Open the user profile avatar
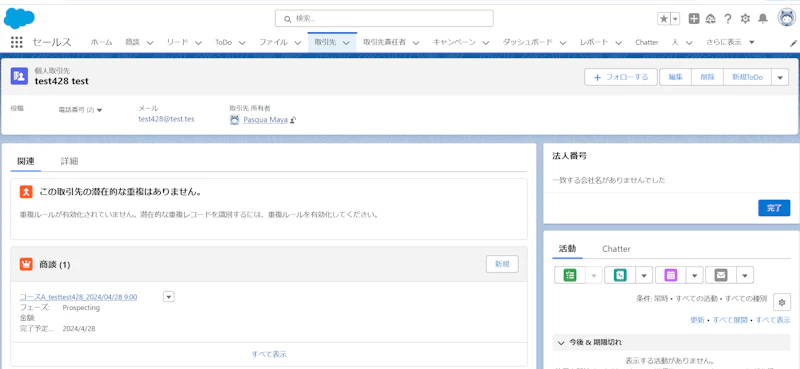800x369 pixels. (x=787, y=18)
